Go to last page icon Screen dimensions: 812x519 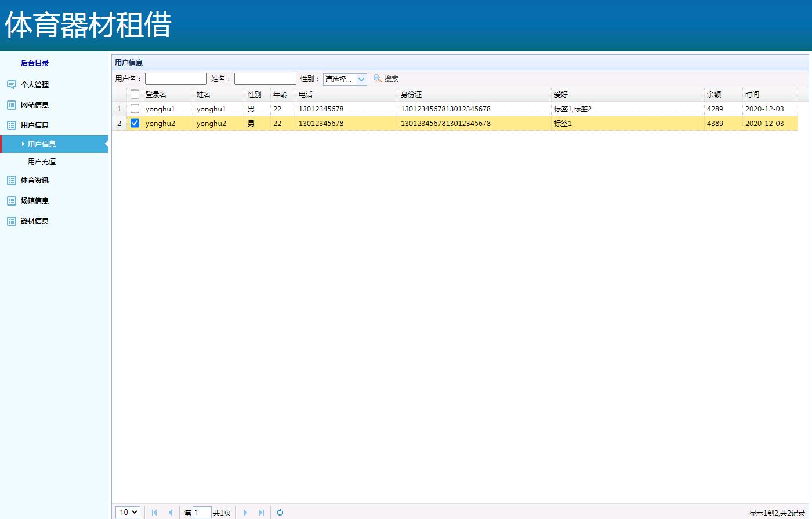[262, 513]
